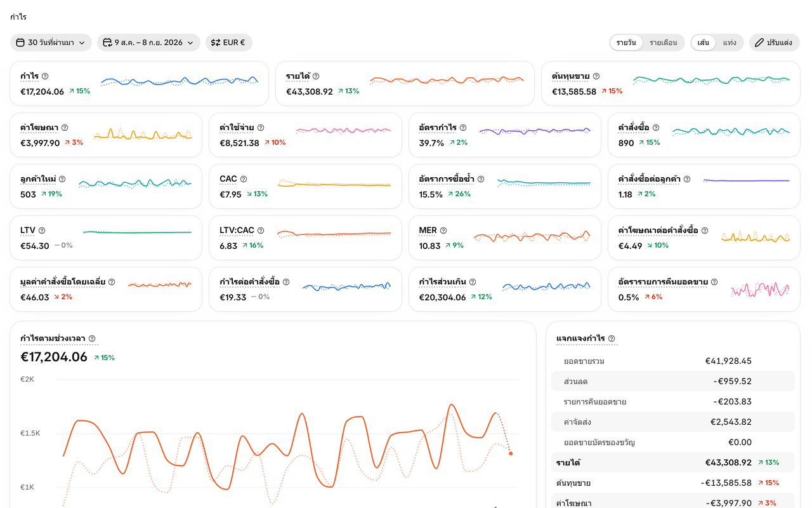This screenshot has height=508, width=812.
Task: Click help icon next to MER
Action: pos(443,231)
